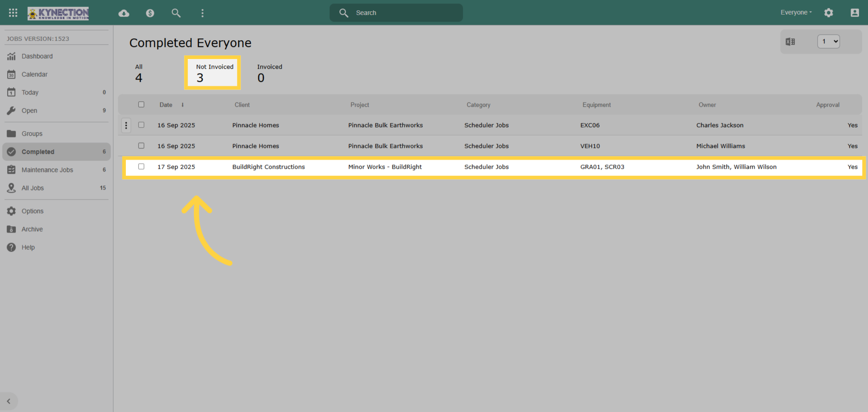Toggle the select-all checkbox in table header
This screenshot has width=868, height=412.
(141, 104)
